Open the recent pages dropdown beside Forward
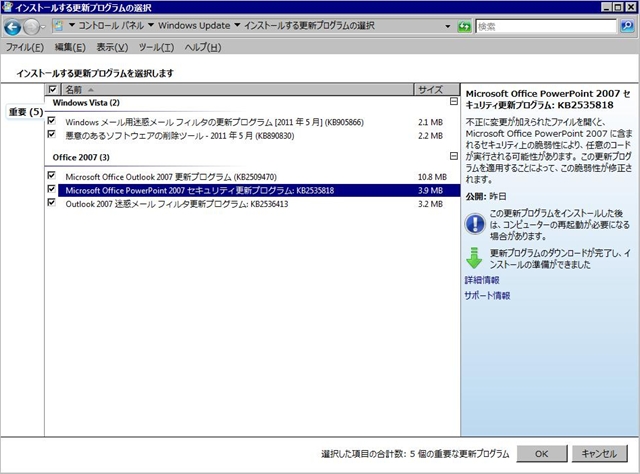This screenshot has height=474, width=640. (x=43, y=27)
